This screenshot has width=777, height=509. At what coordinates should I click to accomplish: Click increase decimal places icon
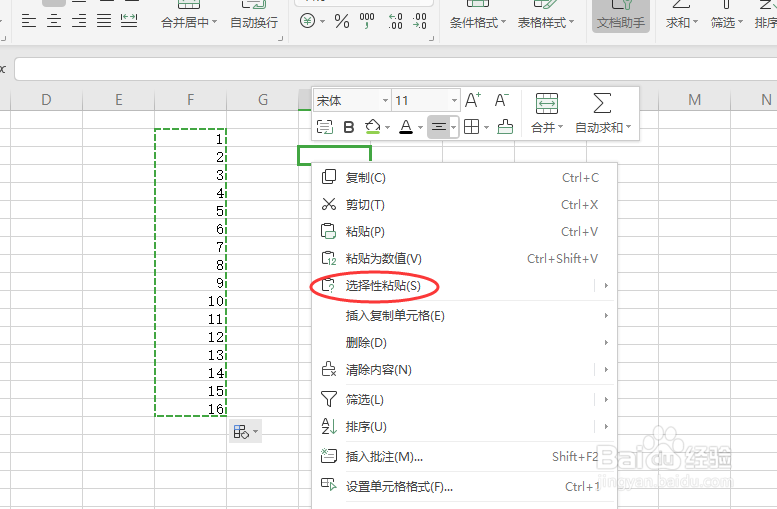[x=395, y=21]
